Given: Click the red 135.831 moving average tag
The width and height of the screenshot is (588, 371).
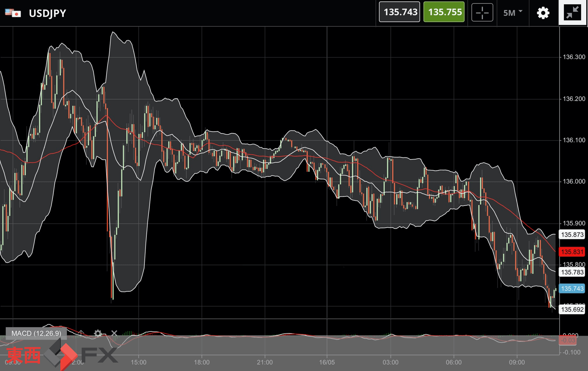Looking at the screenshot, I should point(572,252).
